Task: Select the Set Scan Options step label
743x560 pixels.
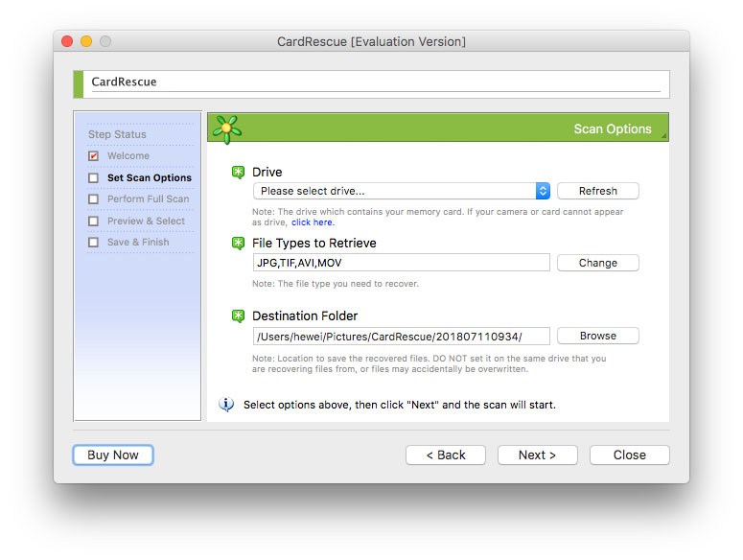Action: 150,177
